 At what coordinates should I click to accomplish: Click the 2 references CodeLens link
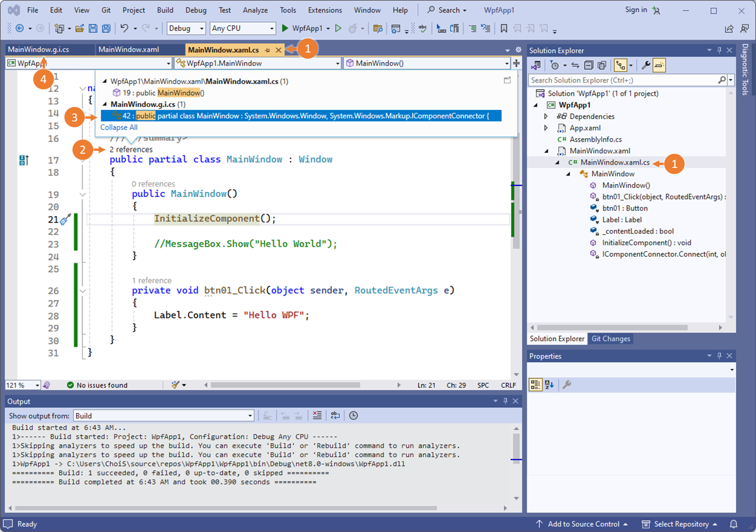tap(131, 149)
